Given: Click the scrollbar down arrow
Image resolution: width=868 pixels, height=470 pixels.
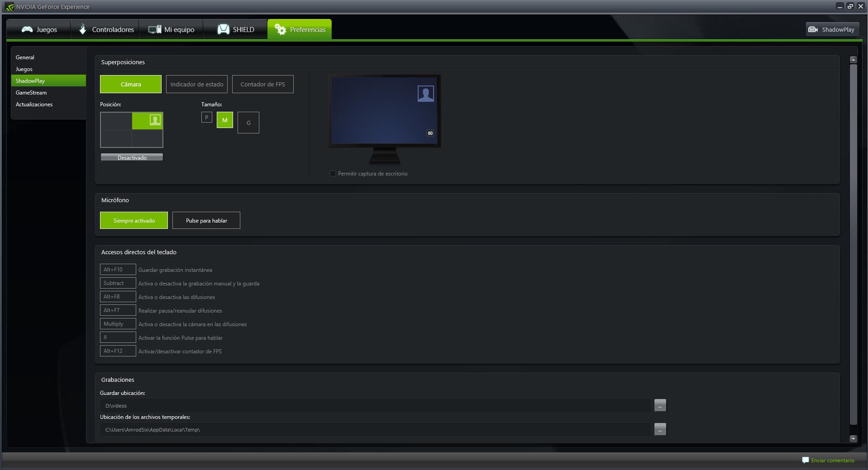Looking at the screenshot, I should coord(854,438).
